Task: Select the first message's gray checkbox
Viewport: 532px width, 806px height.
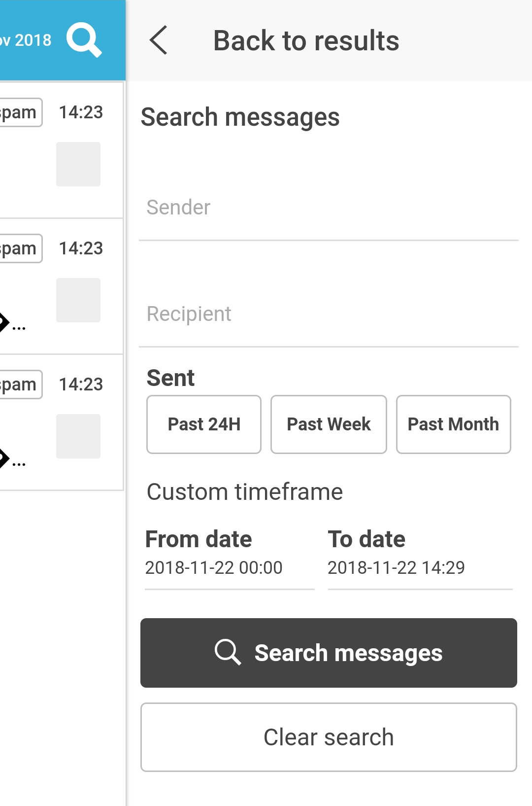Action: point(78,164)
